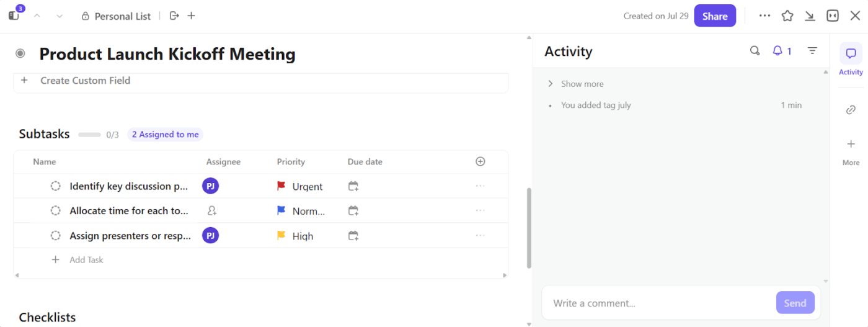Toggle status of Allocate time subtask

tap(56, 211)
